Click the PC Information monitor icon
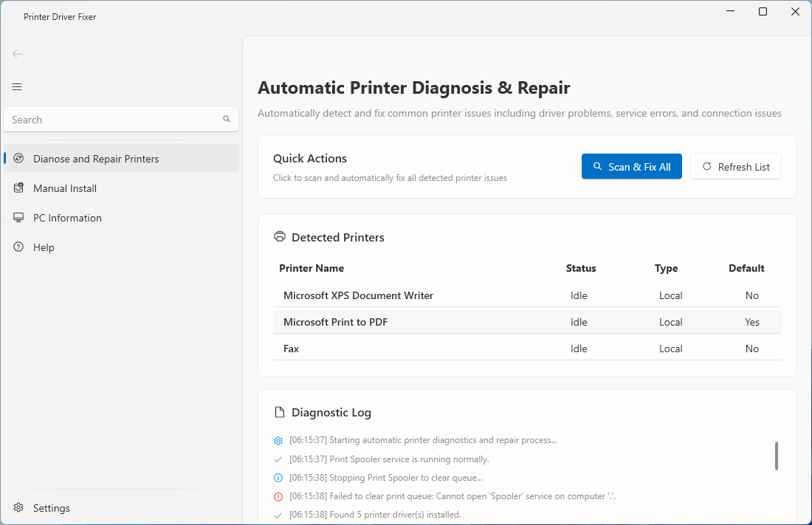This screenshot has height=525, width=812. (18, 218)
